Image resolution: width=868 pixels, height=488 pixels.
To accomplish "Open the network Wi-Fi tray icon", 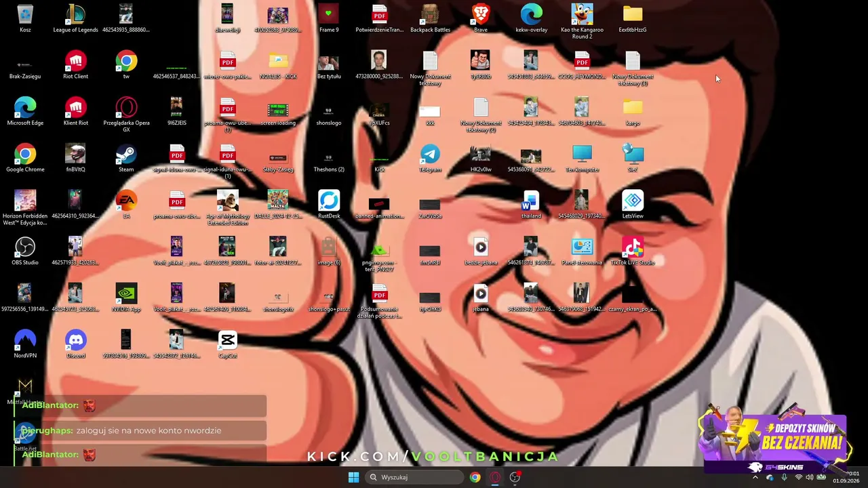I will click(798, 477).
